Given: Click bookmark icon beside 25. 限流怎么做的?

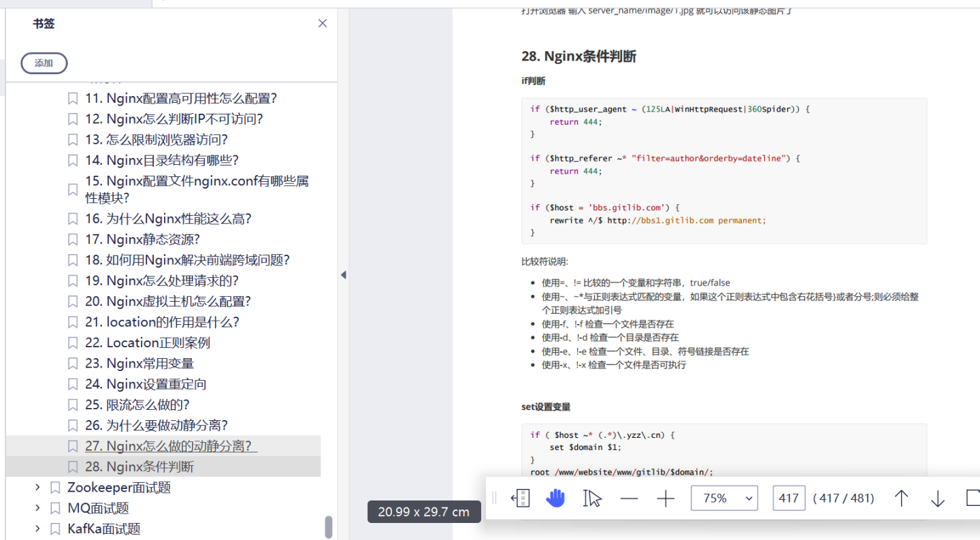Looking at the screenshot, I should click(73, 404).
